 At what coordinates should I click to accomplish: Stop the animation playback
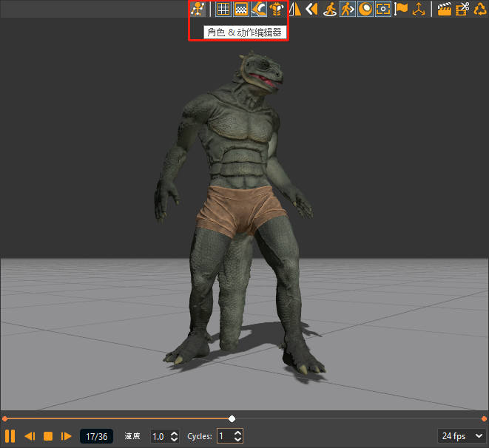tap(48, 436)
